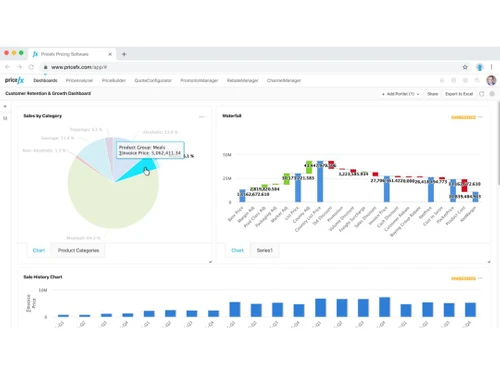Click the Non-Alcoholic 1.3 % pie label
The height and width of the screenshot is (375, 500).
point(44,150)
